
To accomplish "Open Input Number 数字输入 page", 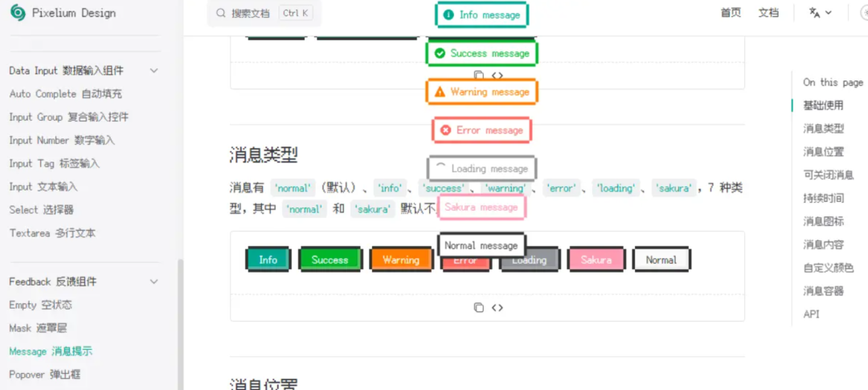I will coord(62,141).
